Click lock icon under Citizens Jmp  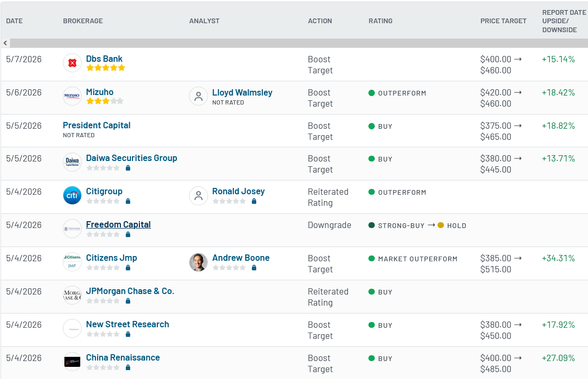128,268
